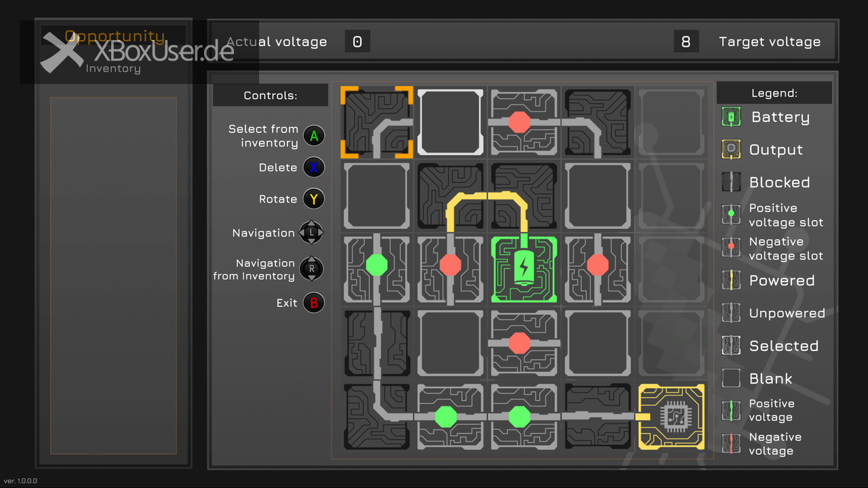Click the Battery icon in the legend

(x=731, y=117)
